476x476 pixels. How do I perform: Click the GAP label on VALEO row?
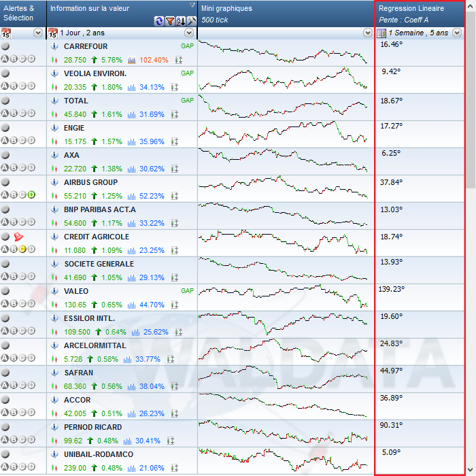[x=187, y=291]
